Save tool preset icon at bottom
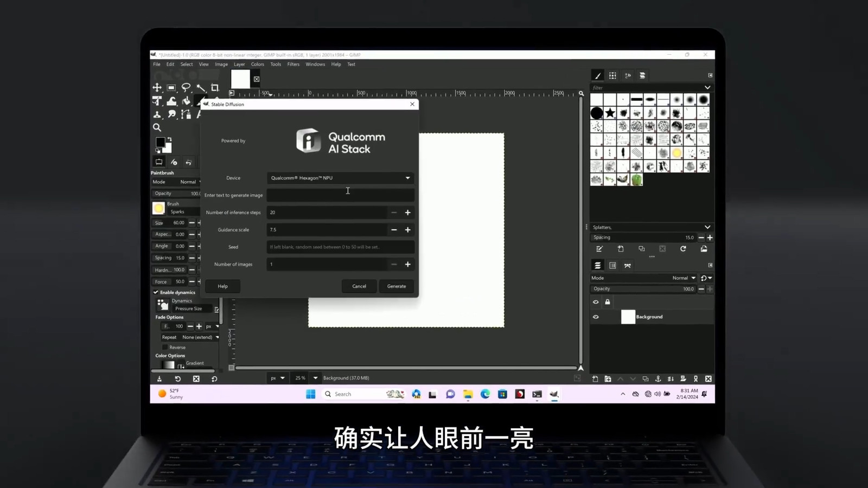Image resolution: width=868 pixels, height=488 pixels. tap(159, 379)
